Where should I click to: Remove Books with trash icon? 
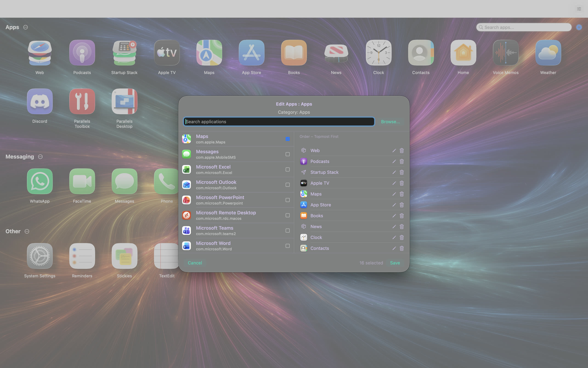point(402,216)
